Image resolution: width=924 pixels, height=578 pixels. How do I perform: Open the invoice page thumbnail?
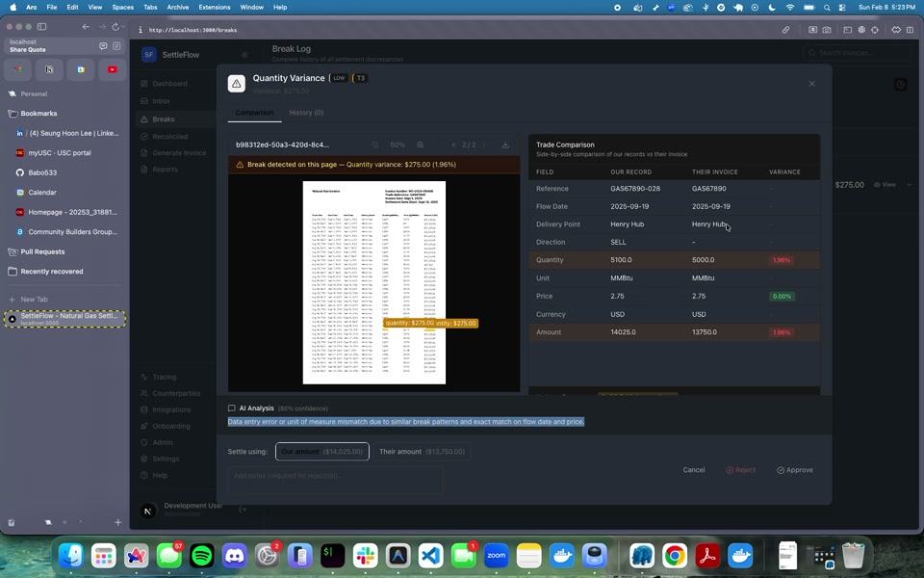click(374, 282)
